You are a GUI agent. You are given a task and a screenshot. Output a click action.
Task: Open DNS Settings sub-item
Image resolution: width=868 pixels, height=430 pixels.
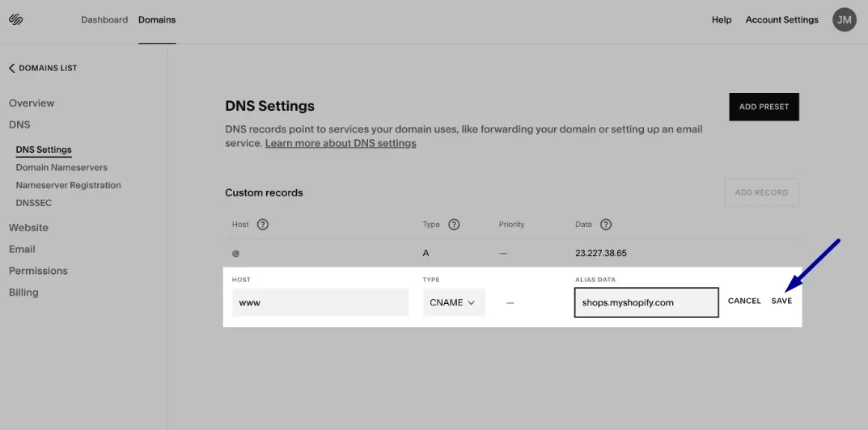pyautogui.click(x=44, y=150)
